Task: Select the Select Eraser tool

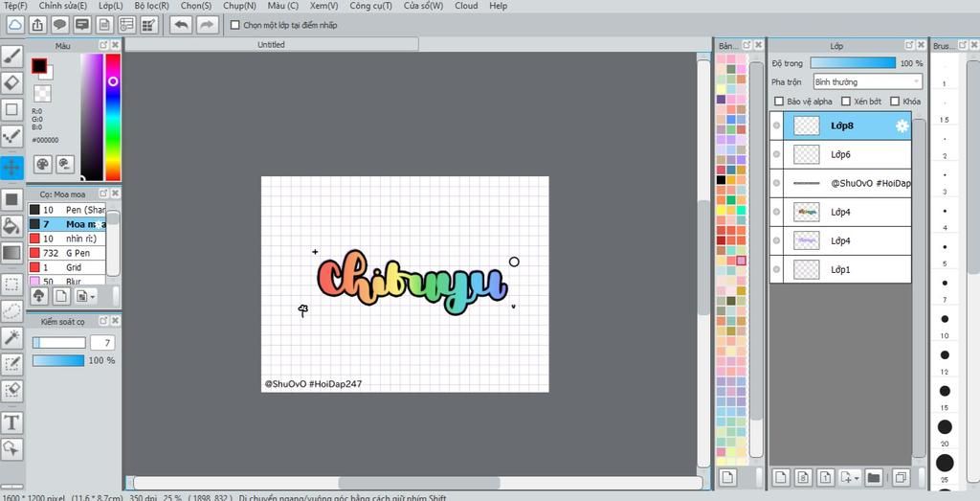Action: [x=11, y=390]
